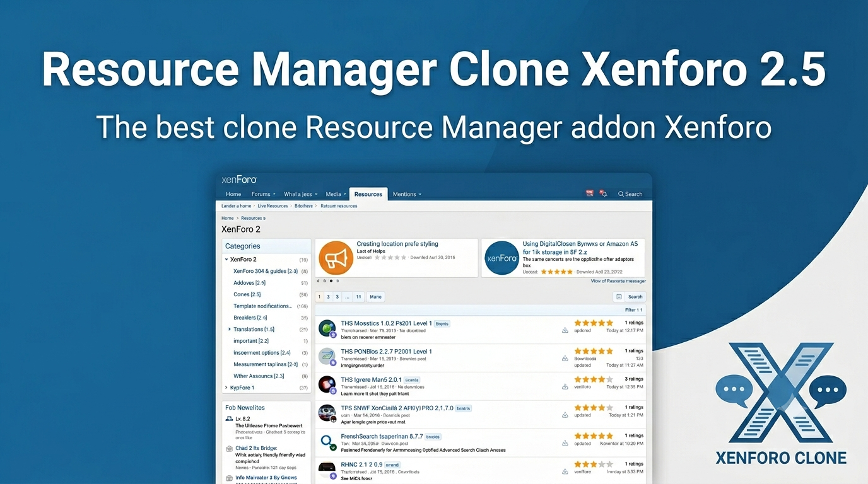
Task: Open Bitolhere in the sub-navigation
Action: point(303,206)
